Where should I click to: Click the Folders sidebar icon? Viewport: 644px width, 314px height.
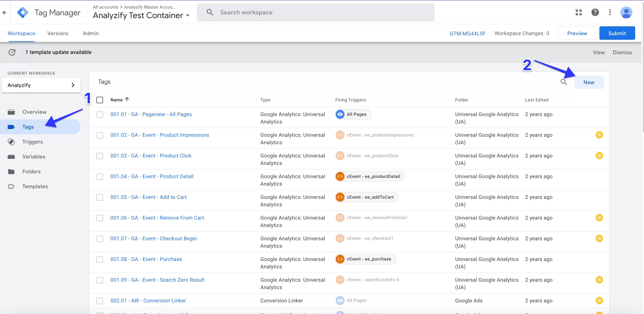[x=11, y=172]
